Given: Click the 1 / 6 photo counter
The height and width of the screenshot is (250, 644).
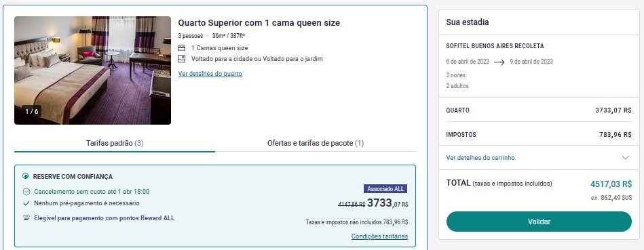Looking at the screenshot, I should click(32, 112).
